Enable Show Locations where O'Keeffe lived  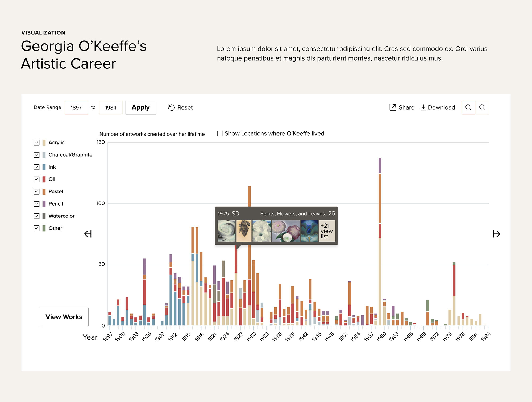coord(220,133)
